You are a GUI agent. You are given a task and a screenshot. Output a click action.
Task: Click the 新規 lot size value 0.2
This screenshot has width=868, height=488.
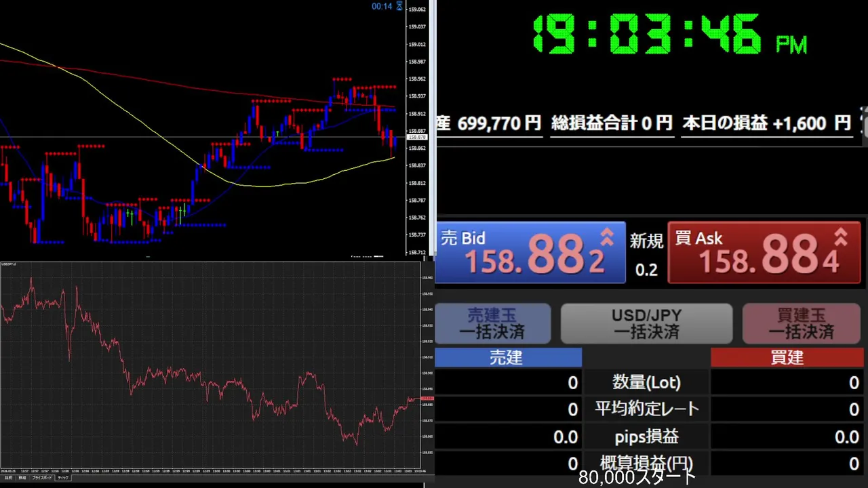pyautogui.click(x=646, y=270)
